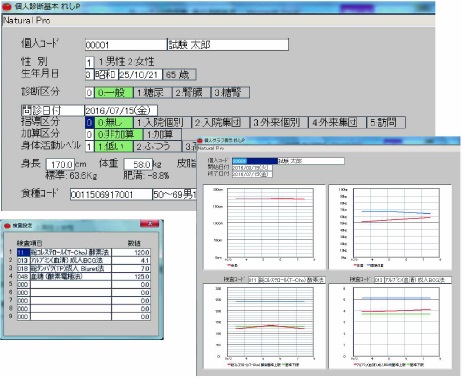Click the weight field showing 58.0
The image size is (462, 378).
tap(138, 164)
